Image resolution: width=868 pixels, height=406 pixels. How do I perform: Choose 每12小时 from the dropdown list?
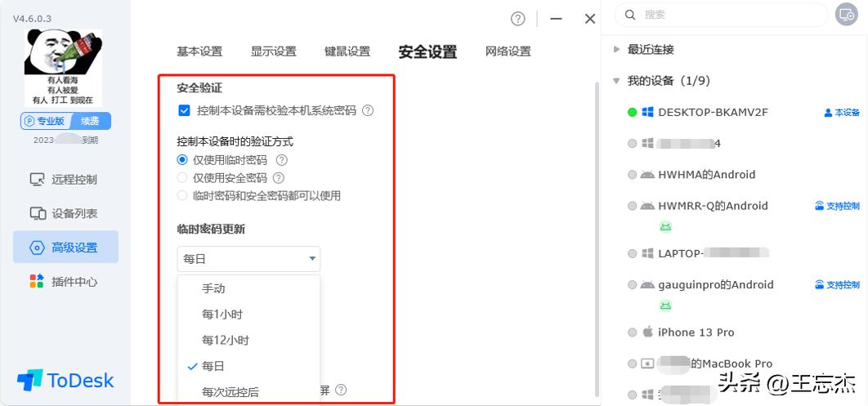click(248, 340)
